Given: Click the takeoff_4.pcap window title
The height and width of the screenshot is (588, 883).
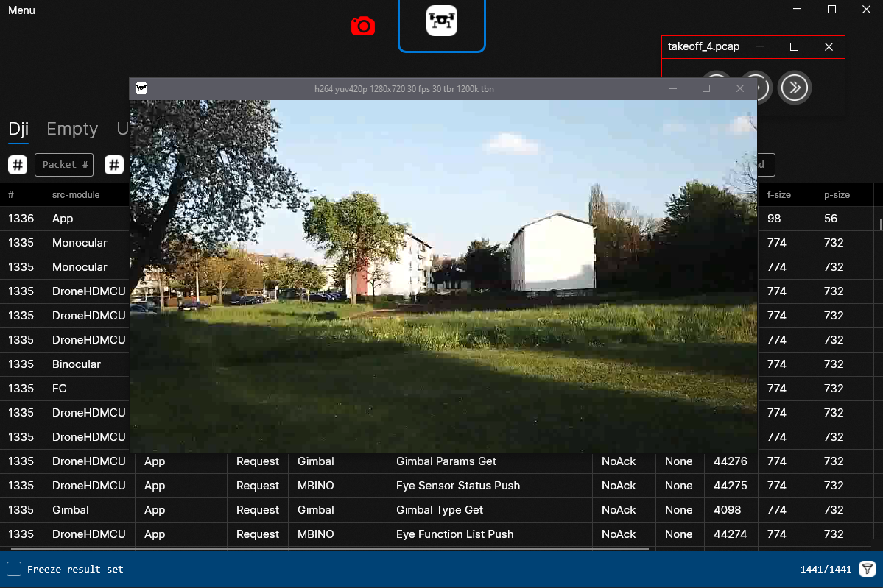Looking at the screenshot, I should 703,46.
